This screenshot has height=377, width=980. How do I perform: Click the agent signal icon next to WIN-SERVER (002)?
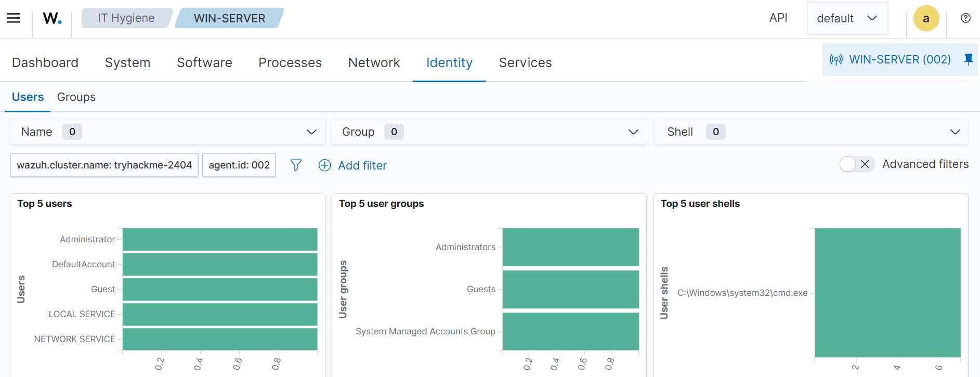[x=836, y=59]
